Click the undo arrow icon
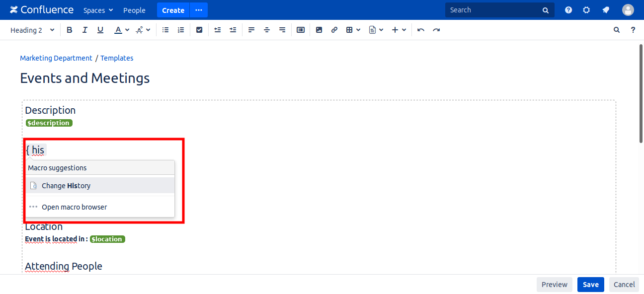Viewport: 644px width, 294px height. point(421,30)
